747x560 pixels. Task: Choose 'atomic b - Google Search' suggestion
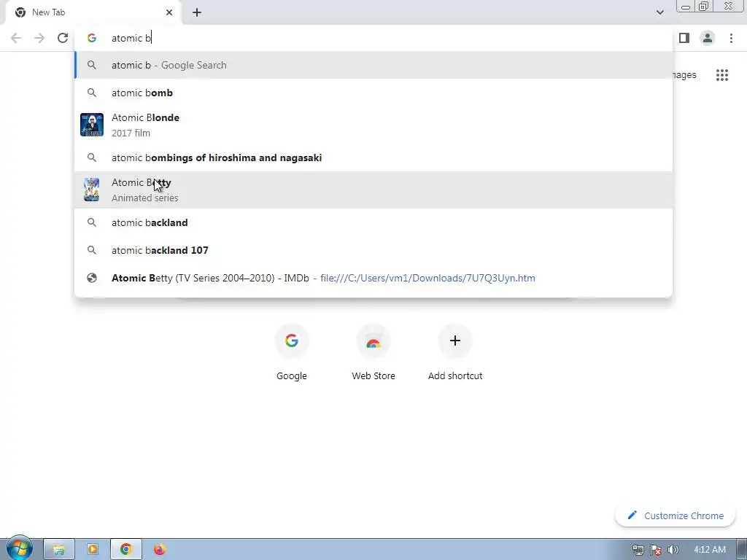tap(373, 65)
